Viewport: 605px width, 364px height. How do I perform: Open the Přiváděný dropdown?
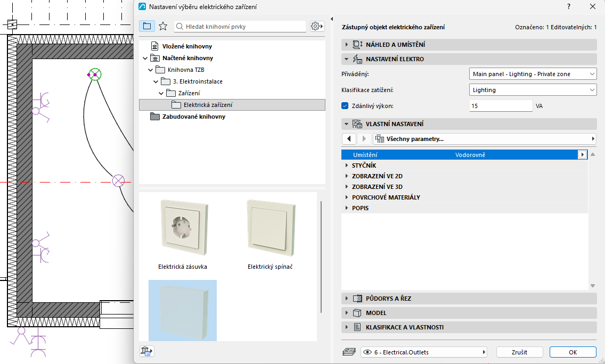point(533,74)
